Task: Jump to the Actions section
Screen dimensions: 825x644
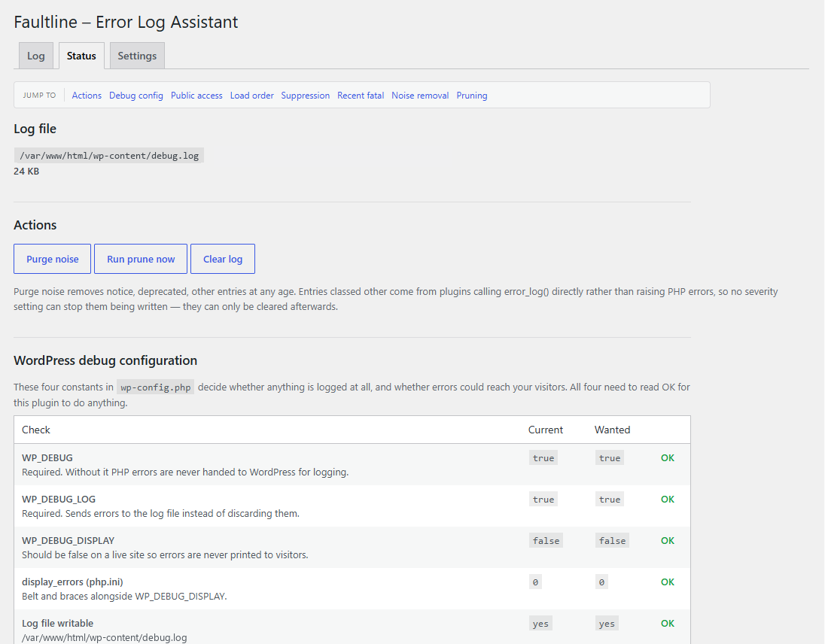Action: [87, 95]
